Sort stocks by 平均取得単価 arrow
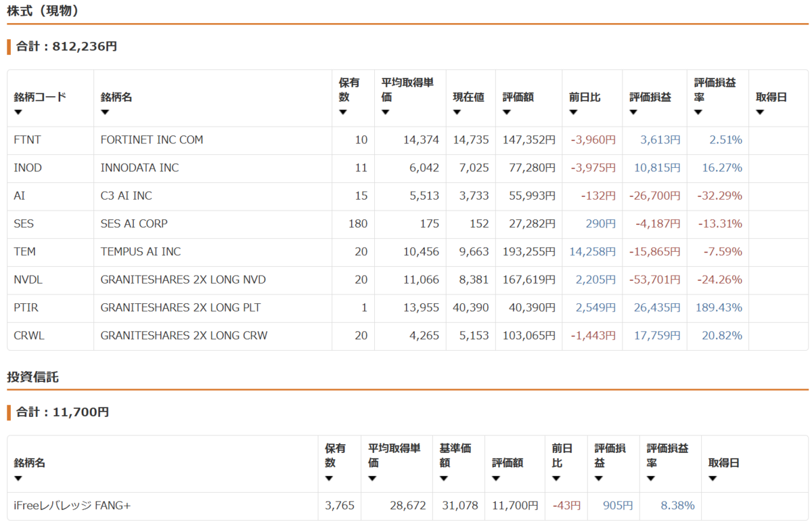 pyautogui.click(x=385, y=112)
